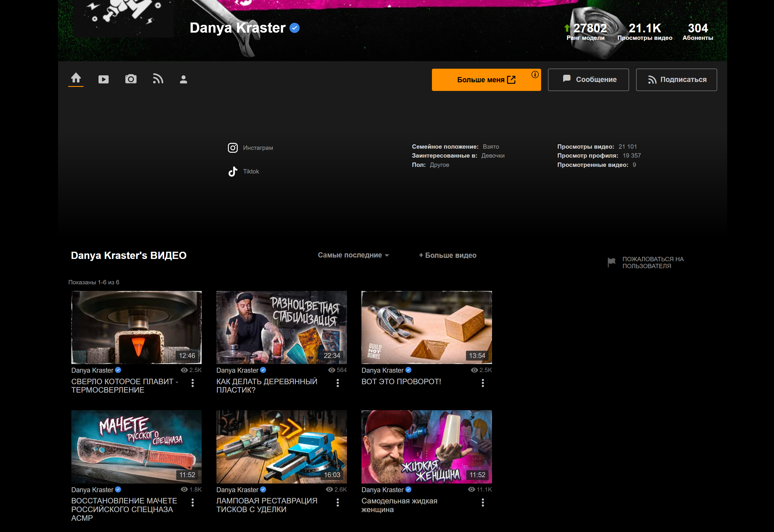Open the "КАК ДЕЛАТЬ ДЕРЕВЯННЫЙ ПЛАСТИК?" title link
The width and height of the screenshot is (774, 532).
point(267,385)
